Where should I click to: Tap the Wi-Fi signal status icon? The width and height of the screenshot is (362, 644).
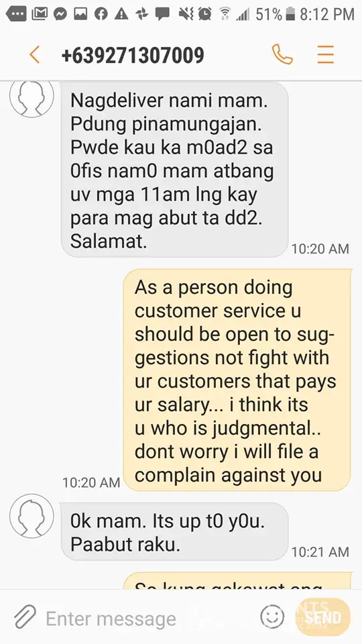(x=225, y=14)
